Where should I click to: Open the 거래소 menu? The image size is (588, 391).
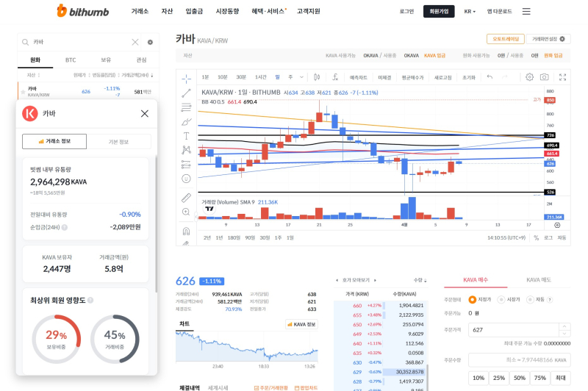click(x=140, y=11)
